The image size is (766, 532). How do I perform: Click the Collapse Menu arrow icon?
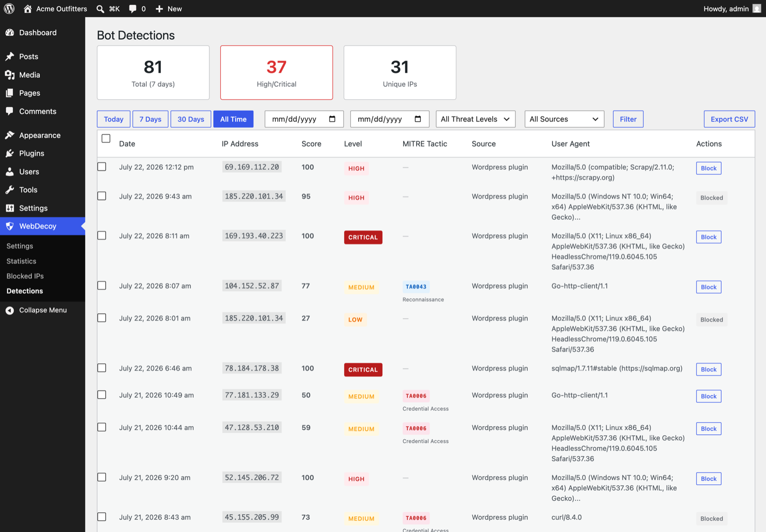pos(9,310)
